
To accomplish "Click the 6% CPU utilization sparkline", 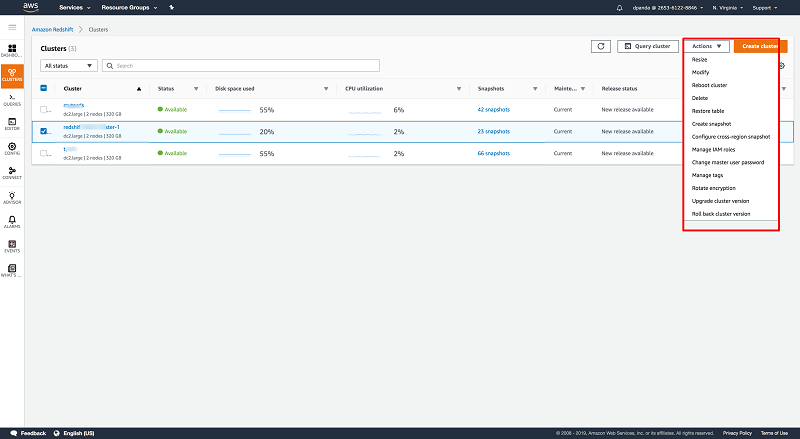I will (365, 111).
